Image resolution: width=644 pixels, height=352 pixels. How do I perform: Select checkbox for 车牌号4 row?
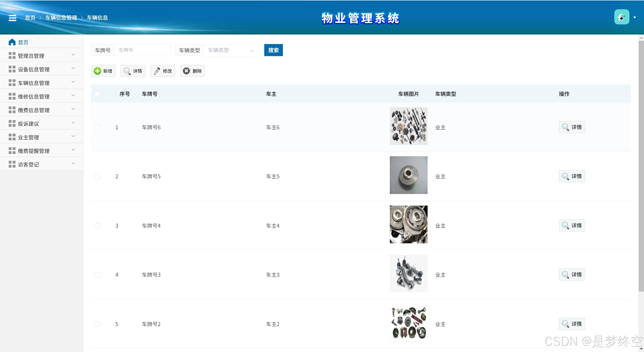point(97,226)
